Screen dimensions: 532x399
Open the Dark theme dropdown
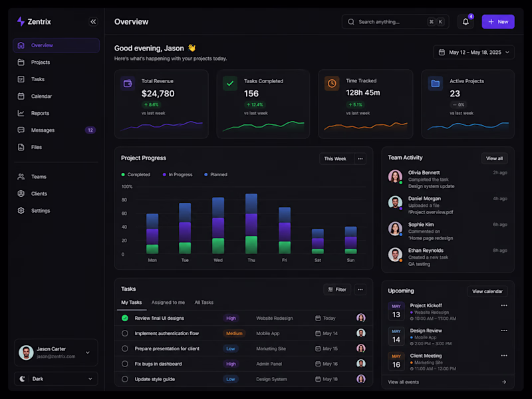click(57, 379)
